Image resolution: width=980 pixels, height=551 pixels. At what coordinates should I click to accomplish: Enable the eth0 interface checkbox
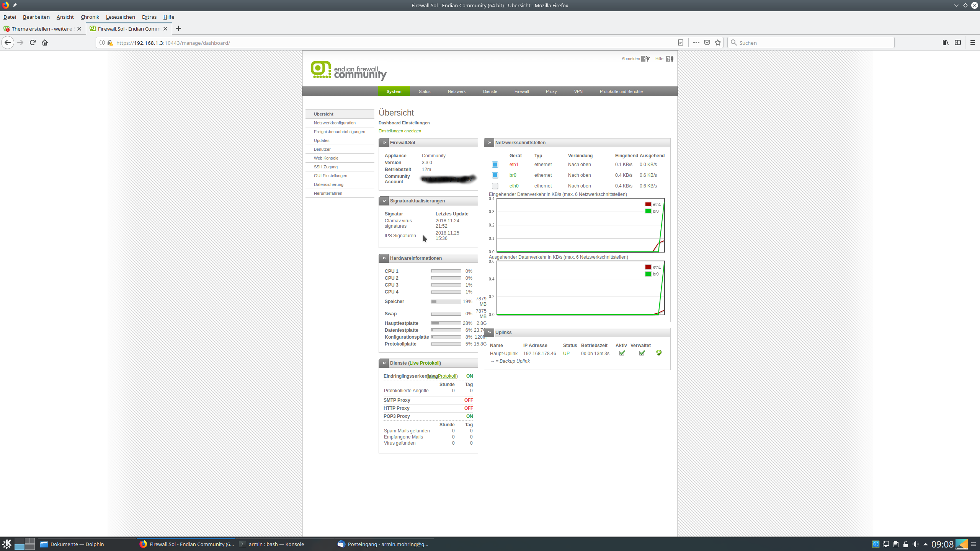point(495,186)
